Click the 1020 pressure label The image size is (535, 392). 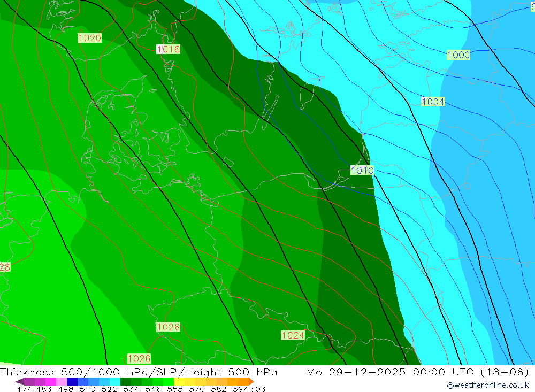[89, 38]
